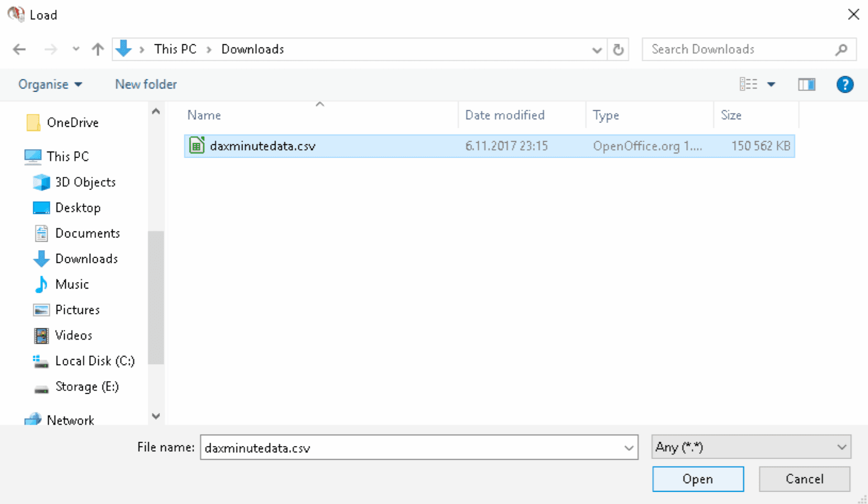Click the Cancel button
Image resolution: width=868 pixels, height=504 pixels.
tap(804, 479)
